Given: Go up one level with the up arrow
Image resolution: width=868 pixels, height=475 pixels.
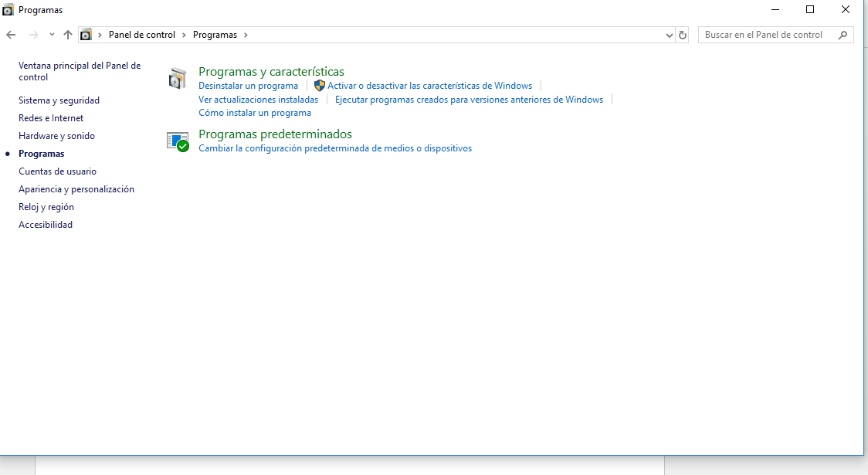Looking at the screenshot, I should tap(67, 35).
